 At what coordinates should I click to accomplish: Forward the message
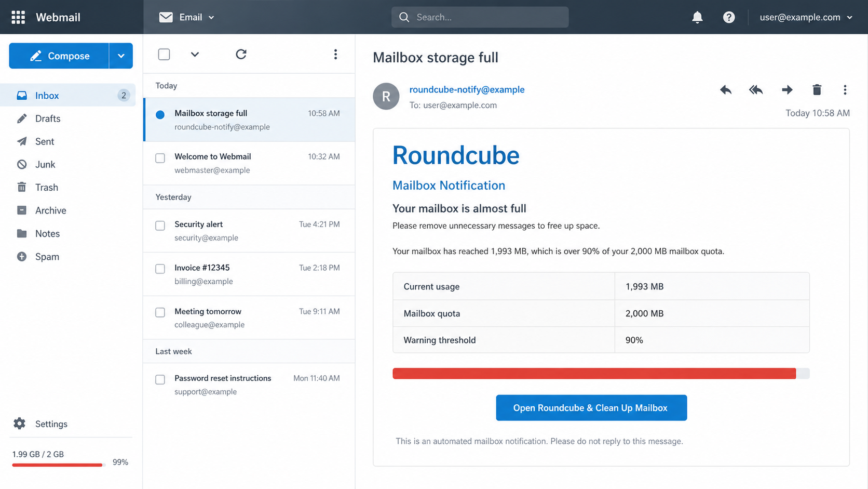click(787, 90)
